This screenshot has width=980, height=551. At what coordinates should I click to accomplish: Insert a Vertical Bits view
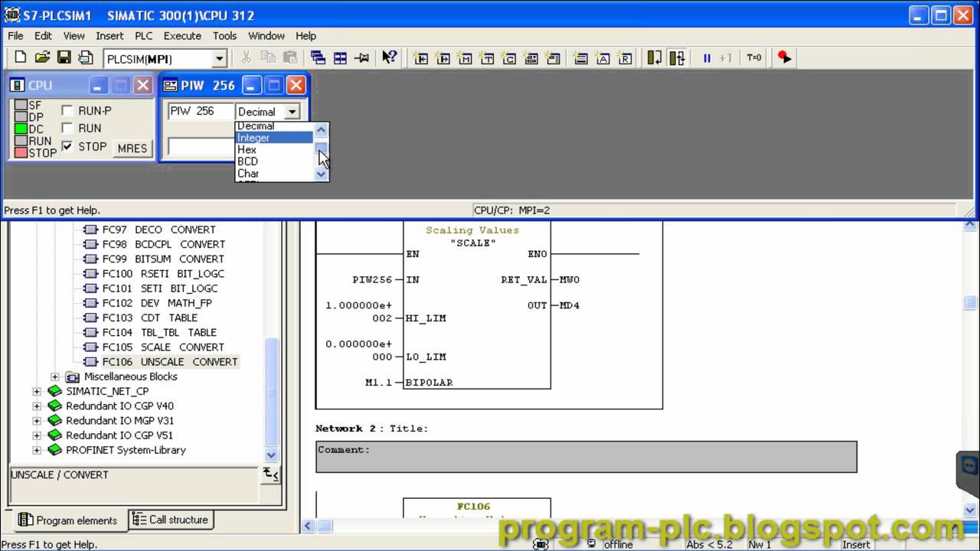click(x=554, y=57)
